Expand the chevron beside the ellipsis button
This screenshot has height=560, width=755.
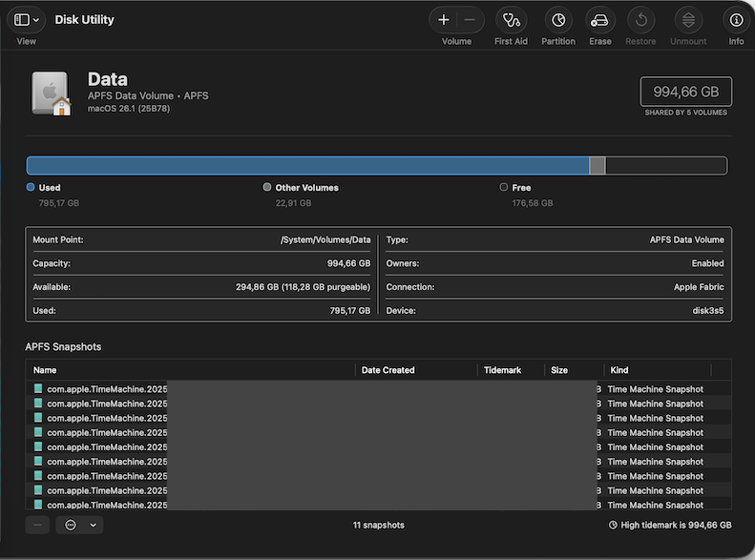click(93, 525)
